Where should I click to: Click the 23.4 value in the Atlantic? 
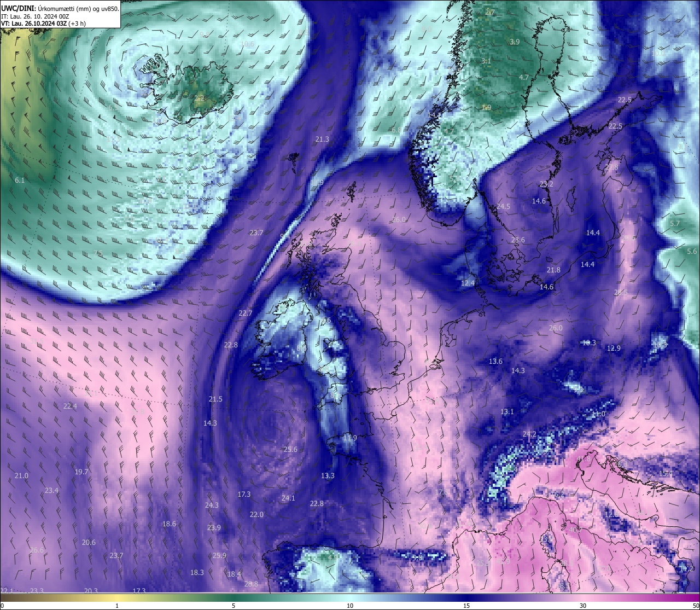click(51, 490)
